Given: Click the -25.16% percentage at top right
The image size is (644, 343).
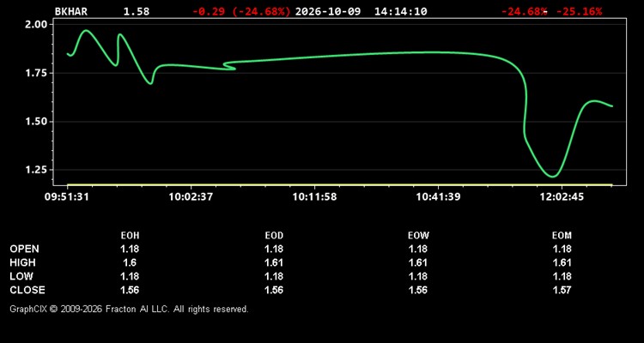Looking at the screenshot, I should coord(579,11).
